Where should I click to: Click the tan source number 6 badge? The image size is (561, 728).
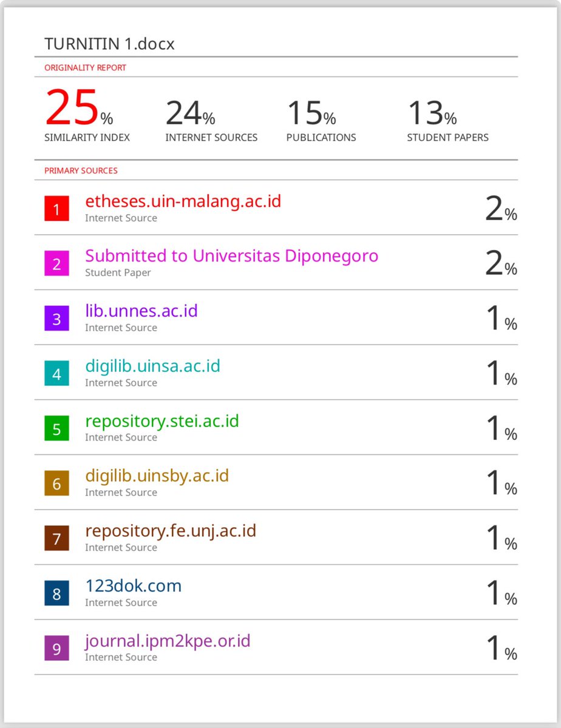point(56,484)
